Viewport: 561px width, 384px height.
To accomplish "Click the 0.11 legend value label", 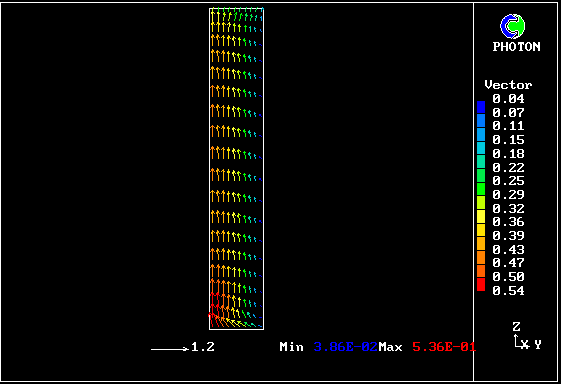I will tap(508, 126).
